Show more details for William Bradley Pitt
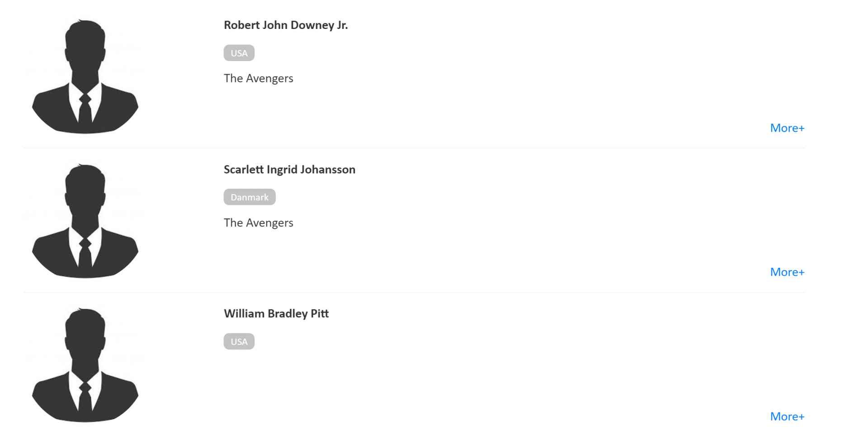Screen dimensions: 868x431 787,417
